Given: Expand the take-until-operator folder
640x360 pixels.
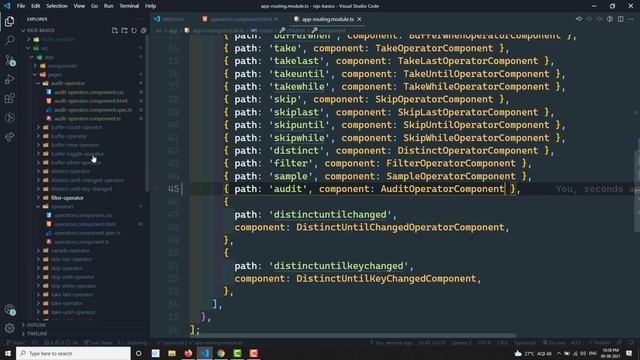Looking at the screenshot, I should click(73, 312).
